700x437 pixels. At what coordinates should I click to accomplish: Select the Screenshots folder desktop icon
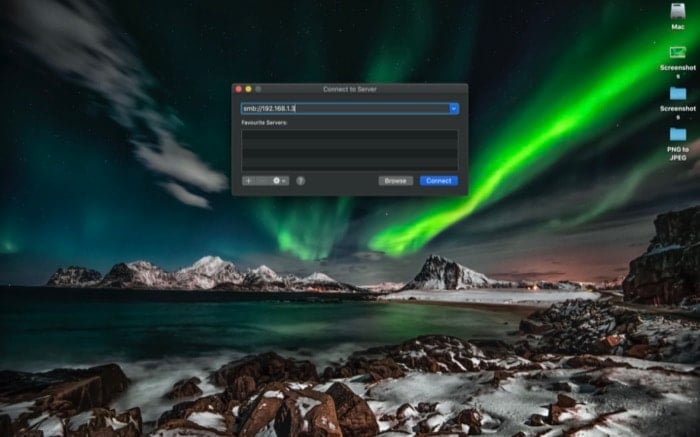[x=678, y=103]
